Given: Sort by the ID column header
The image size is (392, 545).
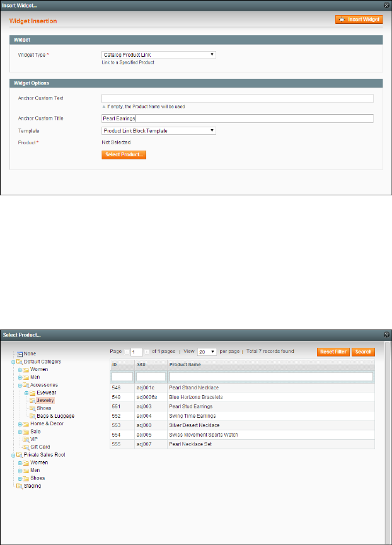Looking at the screenshot, I should (122, 365).
